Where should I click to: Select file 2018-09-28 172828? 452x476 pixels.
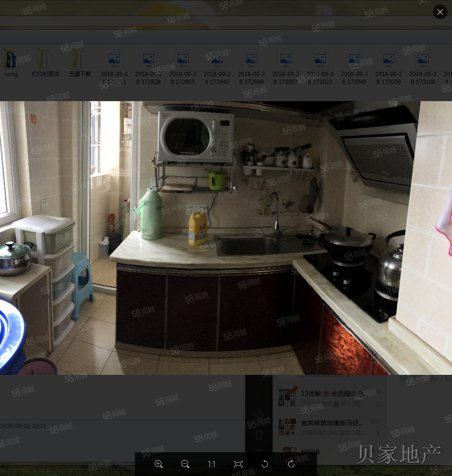tap(148, 65)
